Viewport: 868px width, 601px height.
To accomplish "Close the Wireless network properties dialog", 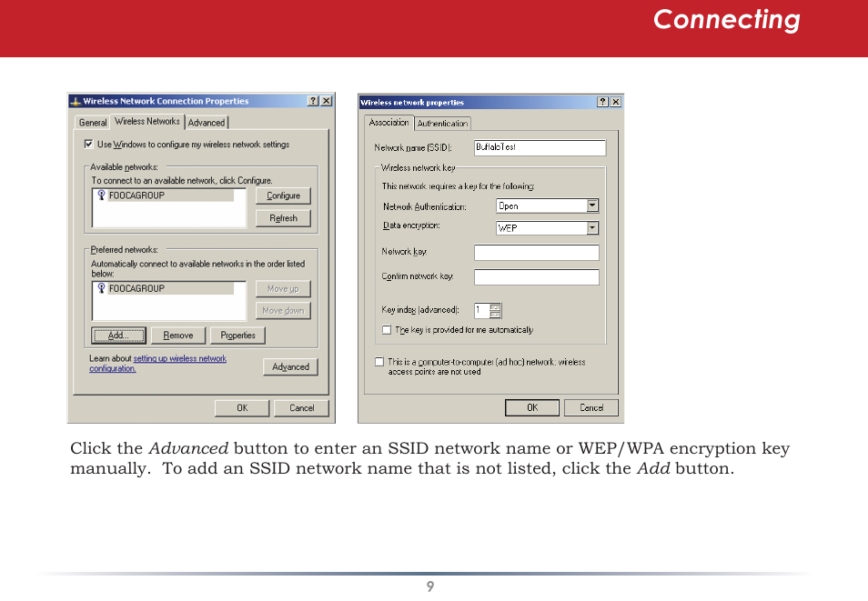I will (x=616, y=102).
